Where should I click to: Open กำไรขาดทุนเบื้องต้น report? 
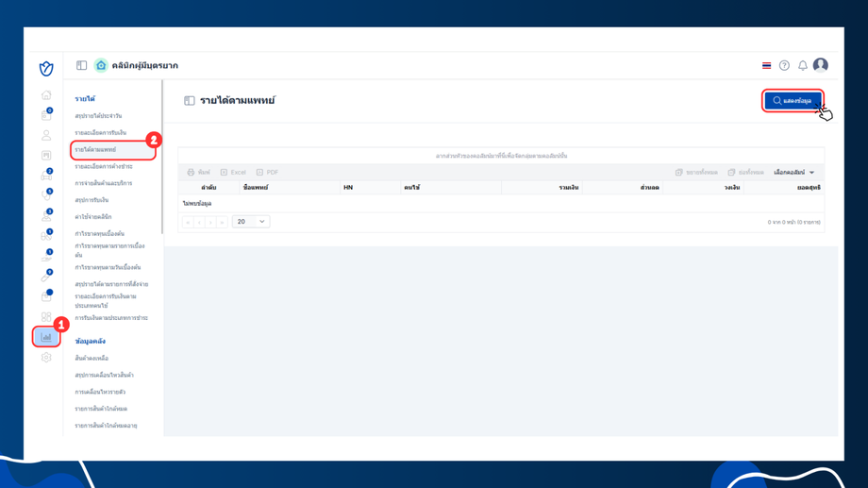(100, 233)
